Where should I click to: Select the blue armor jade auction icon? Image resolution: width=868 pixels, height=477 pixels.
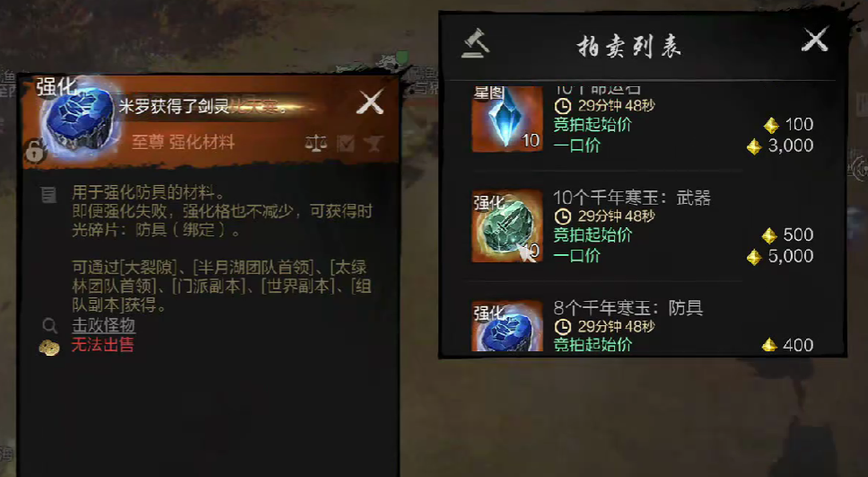pos(507,326)
